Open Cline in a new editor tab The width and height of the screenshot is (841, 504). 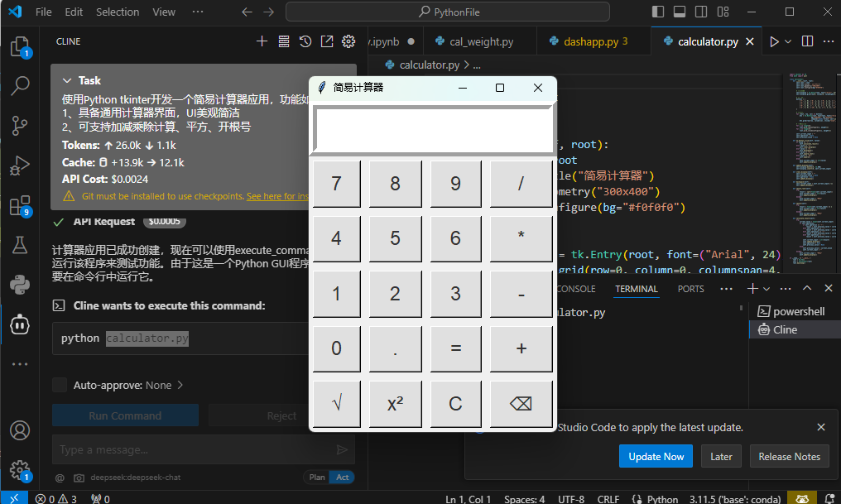[327, 41]
